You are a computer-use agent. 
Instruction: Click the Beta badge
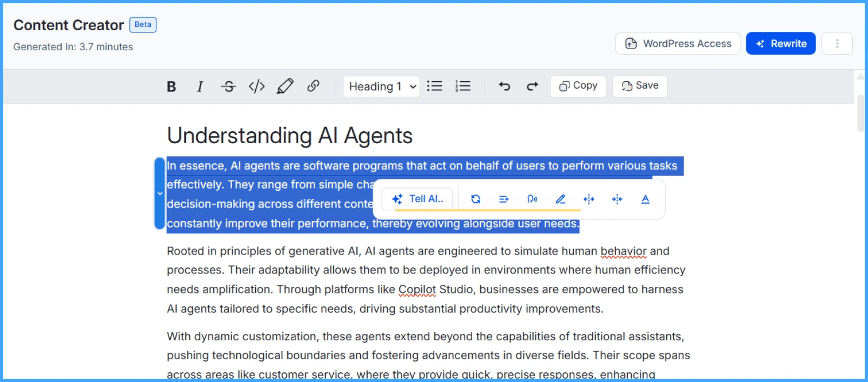click(143, 25)
